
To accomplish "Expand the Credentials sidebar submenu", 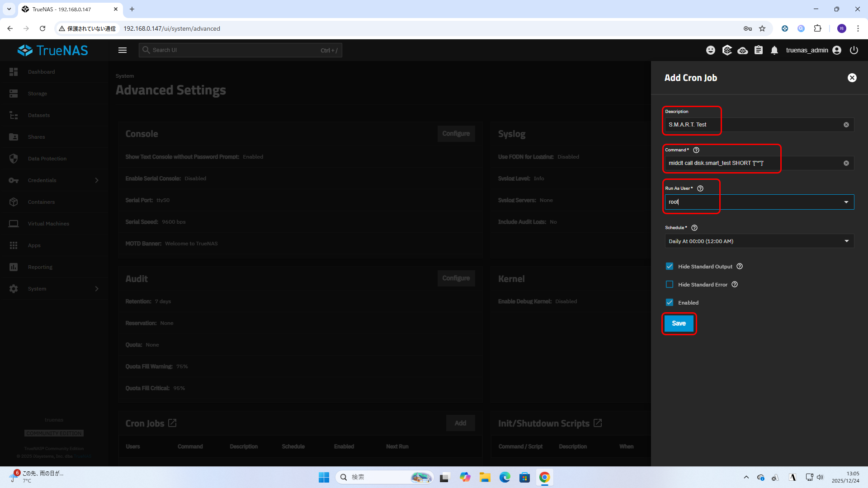I will 97,180.
